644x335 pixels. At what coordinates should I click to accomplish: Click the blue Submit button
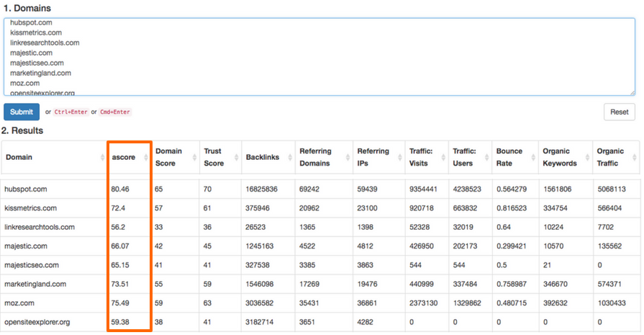[x=22, y=112]
